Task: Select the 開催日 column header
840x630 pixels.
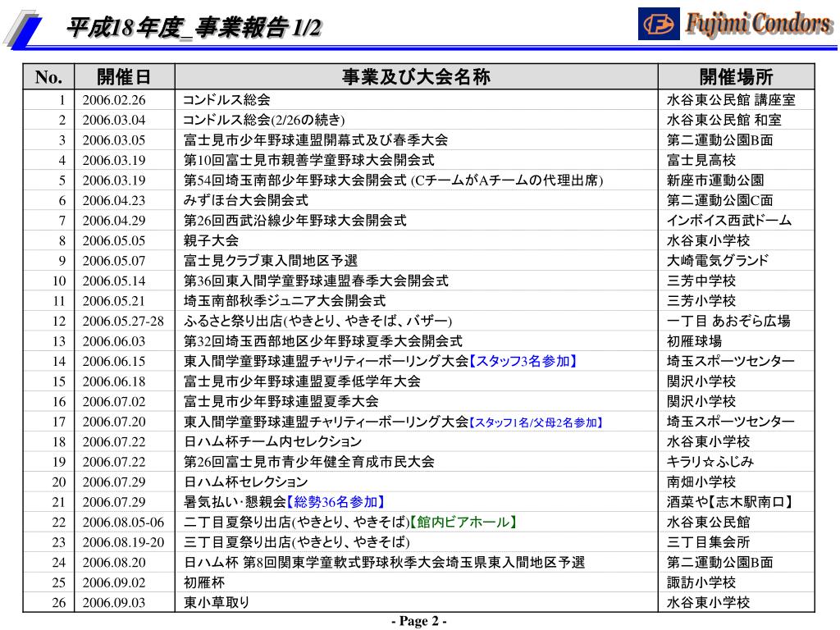Action: tap(125, 77)
